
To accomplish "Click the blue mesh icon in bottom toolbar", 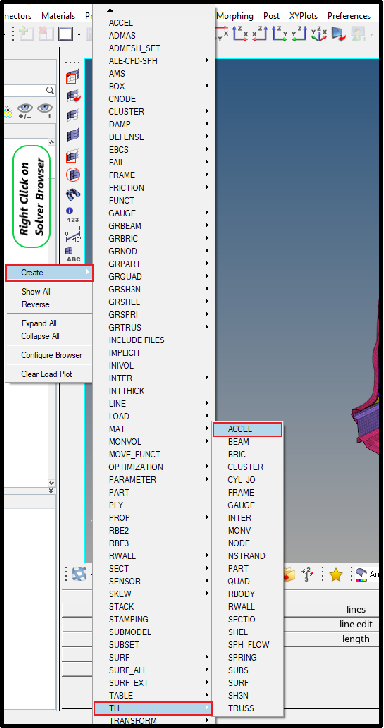I will 78,574.
